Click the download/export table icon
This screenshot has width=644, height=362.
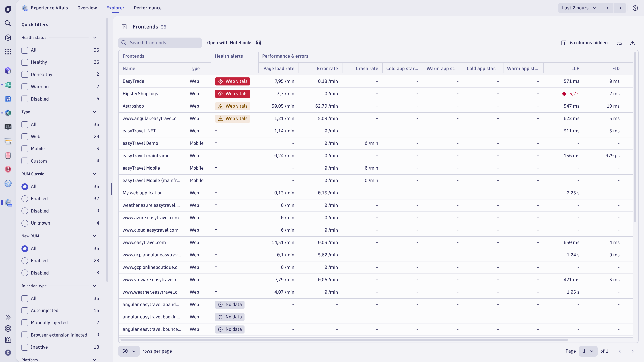pos(633,43)
